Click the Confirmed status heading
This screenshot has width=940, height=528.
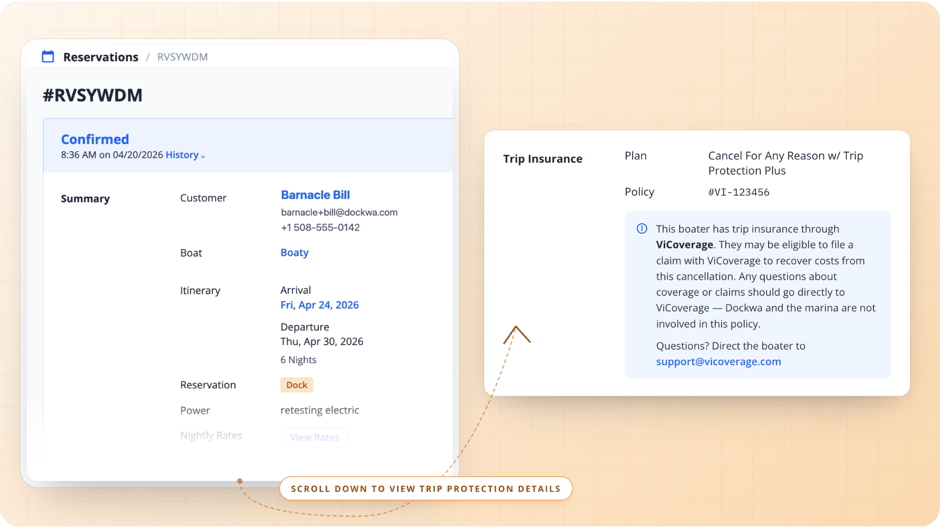tap(95, 139)
